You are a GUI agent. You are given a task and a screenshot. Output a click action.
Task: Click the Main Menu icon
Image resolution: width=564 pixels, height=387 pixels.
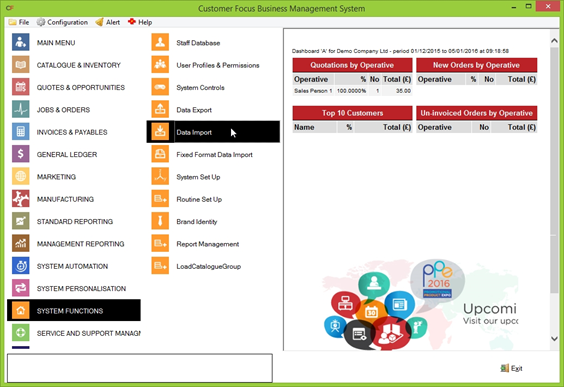pos(21,42)
